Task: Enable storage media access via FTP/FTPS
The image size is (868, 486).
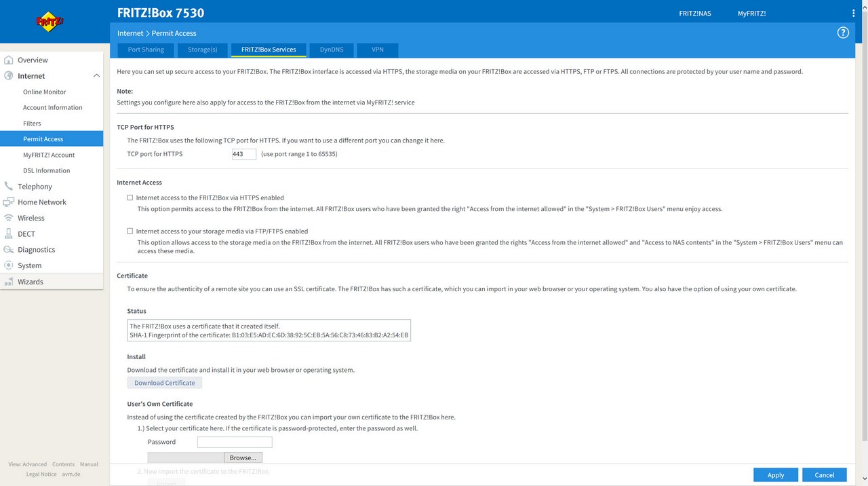Action: pos(130,231)
